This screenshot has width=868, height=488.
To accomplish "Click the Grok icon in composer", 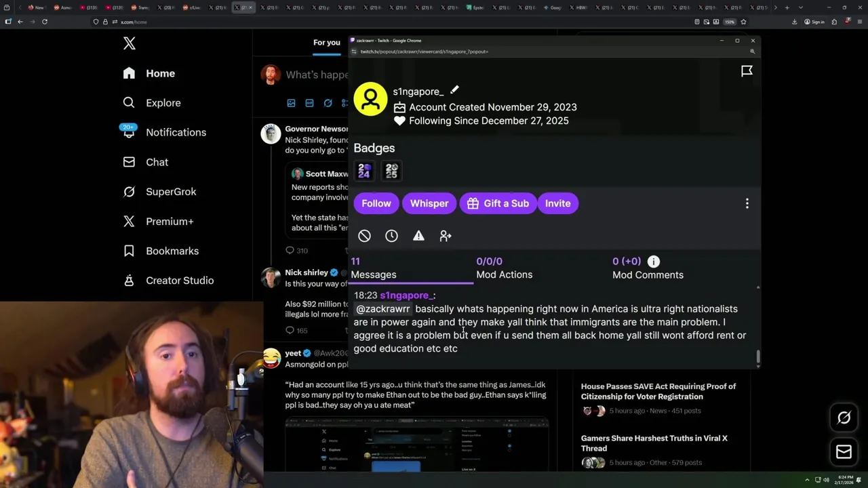I will coord(328,103).
